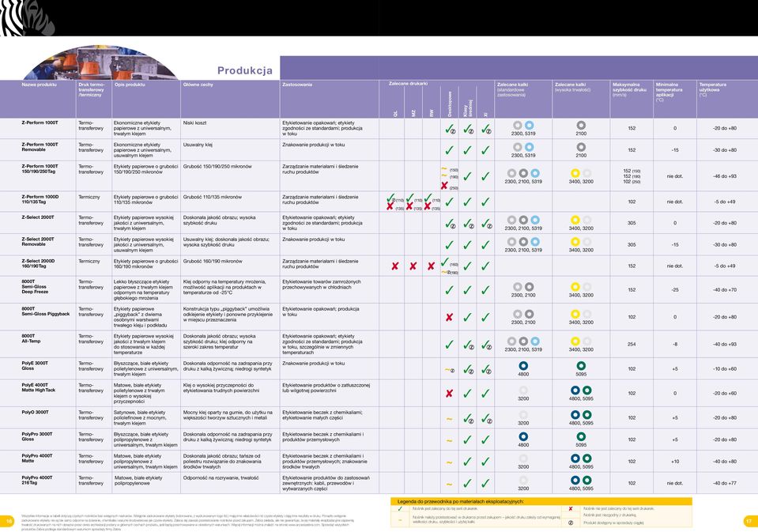Click the yellow ribbon ring in the Semi-Gloss Deep Freeze row
The height and width of the screenshot is (532, 758).
click(575, 287)
